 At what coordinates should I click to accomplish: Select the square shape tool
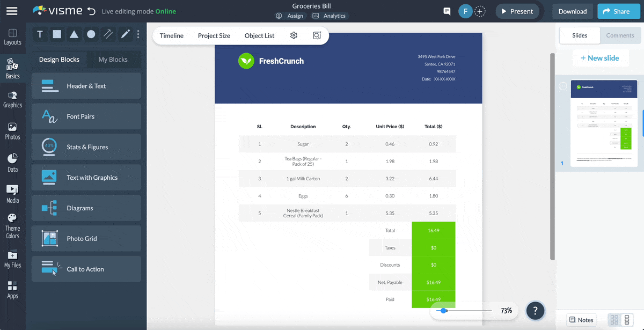(x=57, y=34)
